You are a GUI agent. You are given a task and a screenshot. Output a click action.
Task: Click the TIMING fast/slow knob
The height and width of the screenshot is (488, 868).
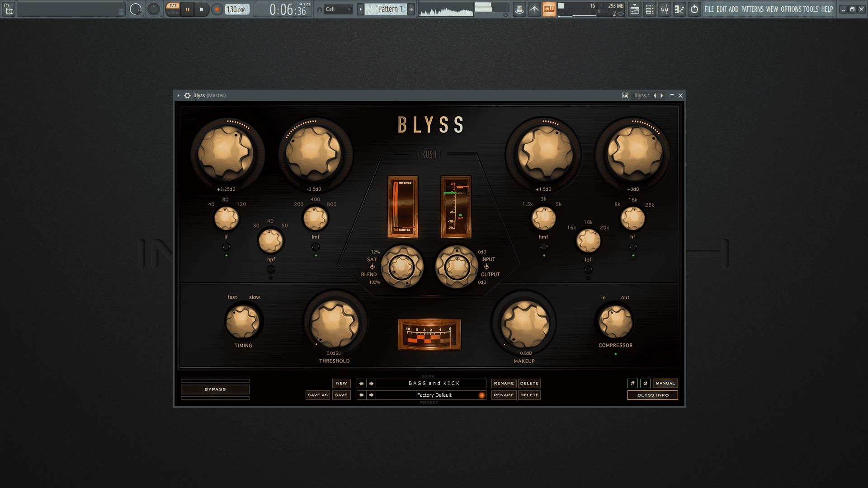click(x=243, y=322)
